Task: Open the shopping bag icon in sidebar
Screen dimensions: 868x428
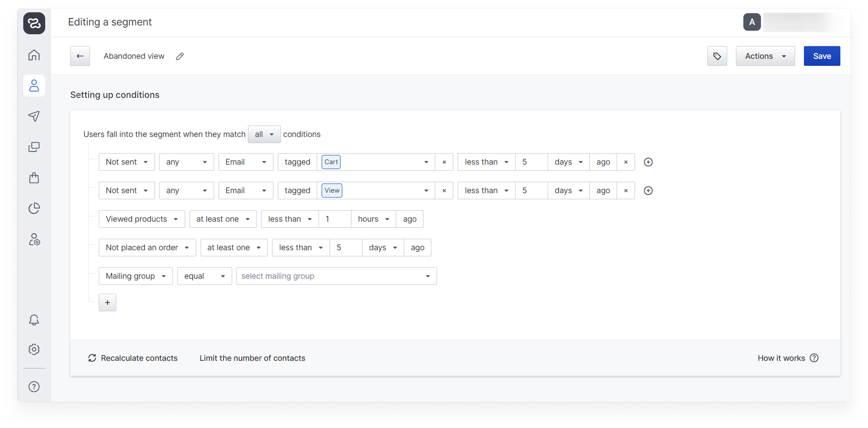Action: click(34, 178)
